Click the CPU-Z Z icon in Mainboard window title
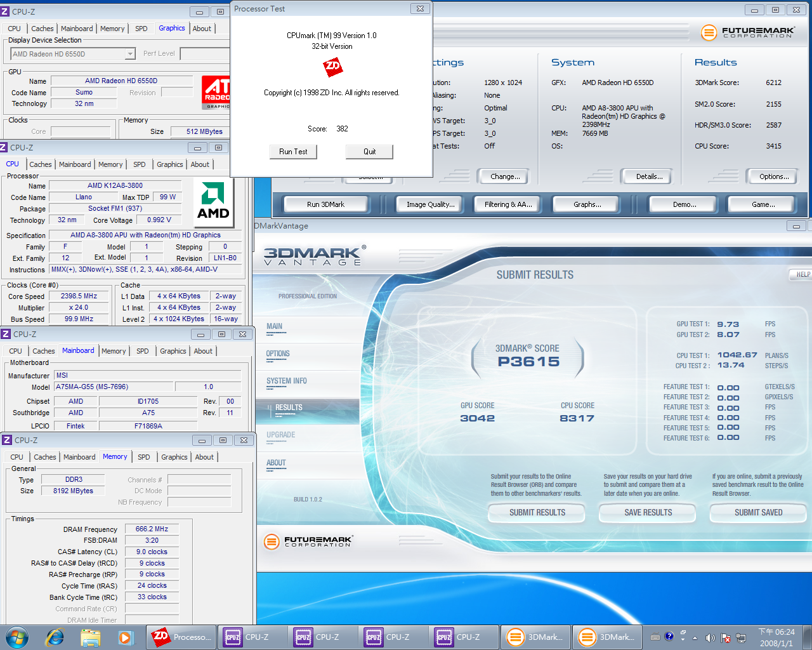 6,334
